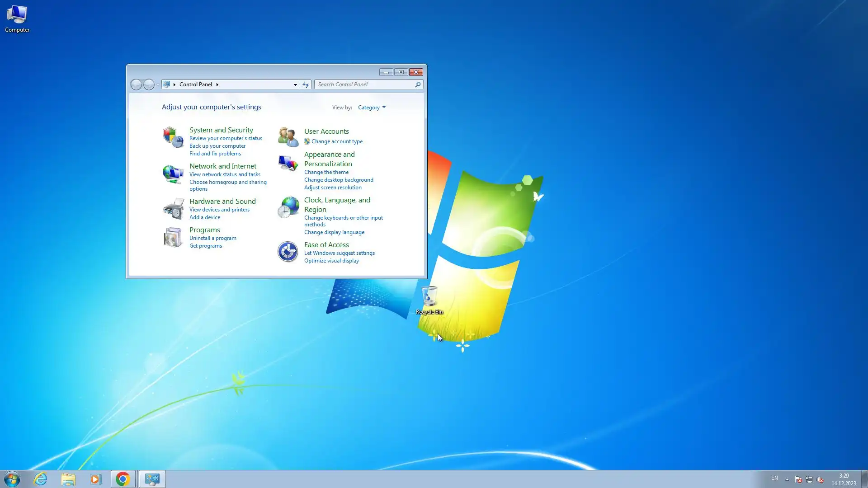Click the Appearance and Personalization icon
868x488 pixels.
[288, 163]
